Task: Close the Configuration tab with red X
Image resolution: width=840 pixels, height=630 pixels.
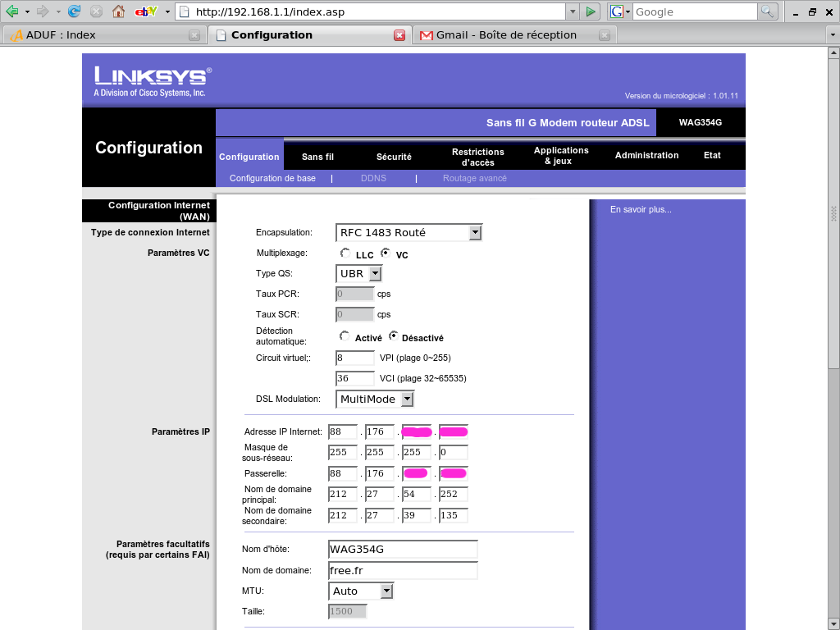Action: [399, 35]
